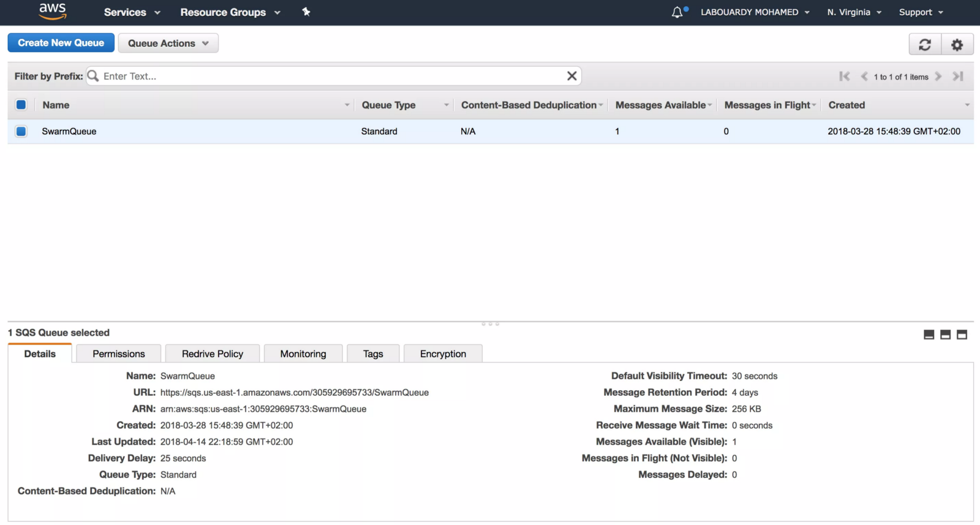Open the Queue Actions dropdown
This screenshot has height=525, width=980.
click(168, 43)
